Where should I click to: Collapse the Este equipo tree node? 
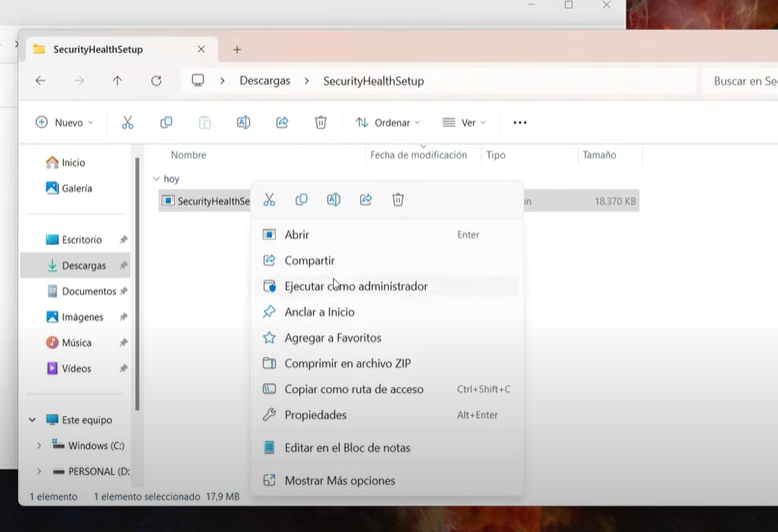(x=32, y=420)
